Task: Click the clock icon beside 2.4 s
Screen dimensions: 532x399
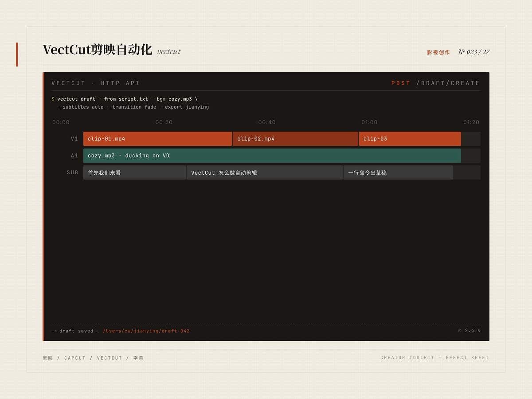Action: pos(460,331)
